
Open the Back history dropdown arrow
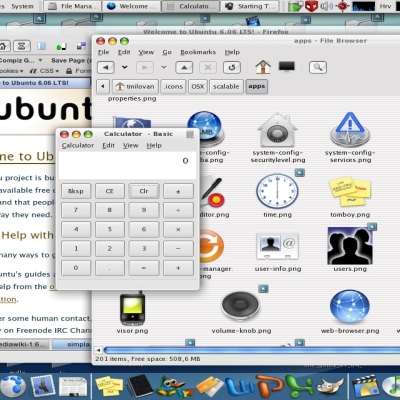tap(125, 67)
